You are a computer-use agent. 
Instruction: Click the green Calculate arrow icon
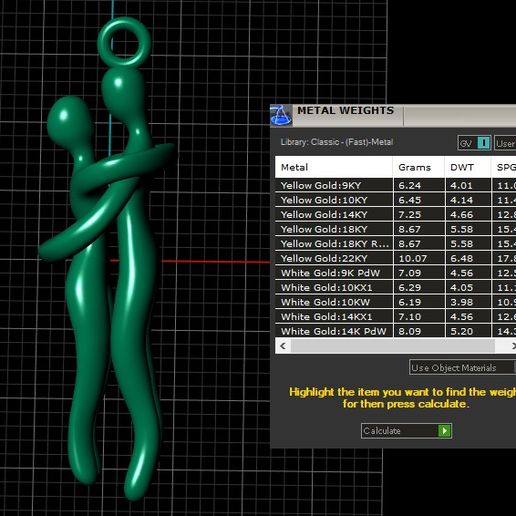click(444, 431)
